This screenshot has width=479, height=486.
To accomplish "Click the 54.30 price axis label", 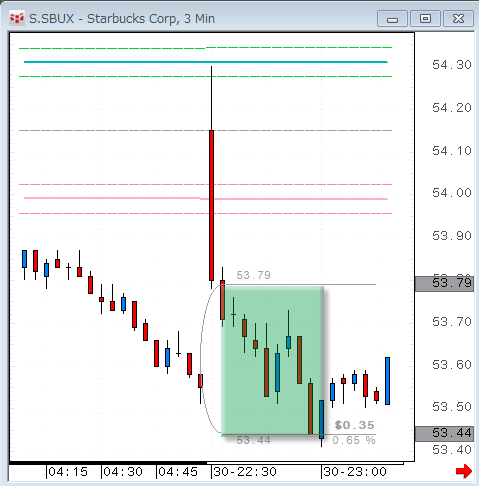I will (452, 65).
